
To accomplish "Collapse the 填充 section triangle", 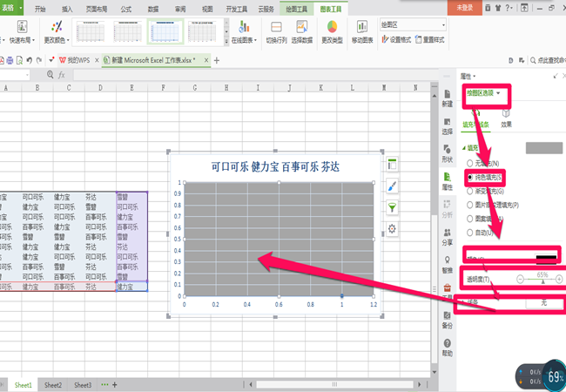I will pyautogui.click(x=464, y=148).
